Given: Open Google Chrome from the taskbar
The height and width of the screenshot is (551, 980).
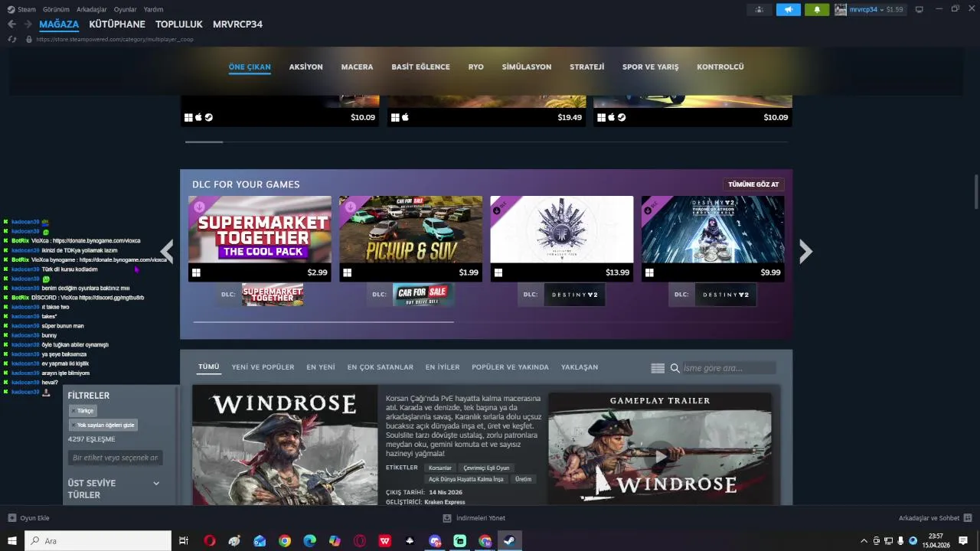Looking at the screenshot, I should 285,541.
